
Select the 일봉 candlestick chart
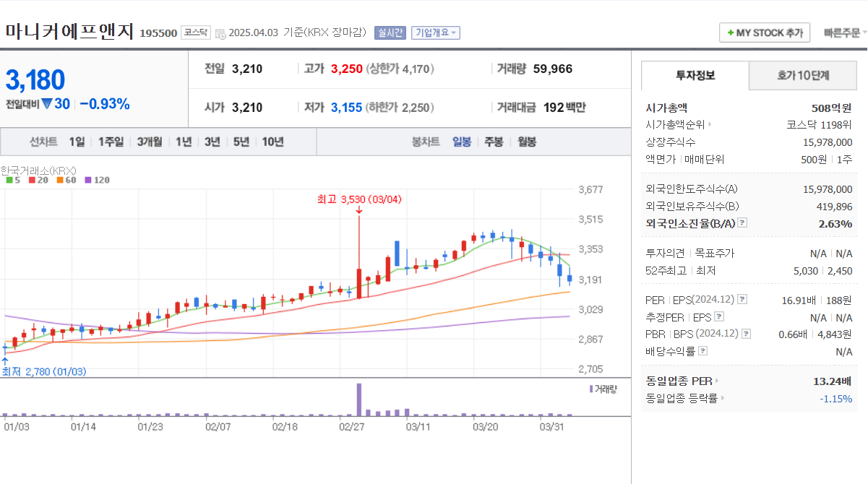point(462,142)
